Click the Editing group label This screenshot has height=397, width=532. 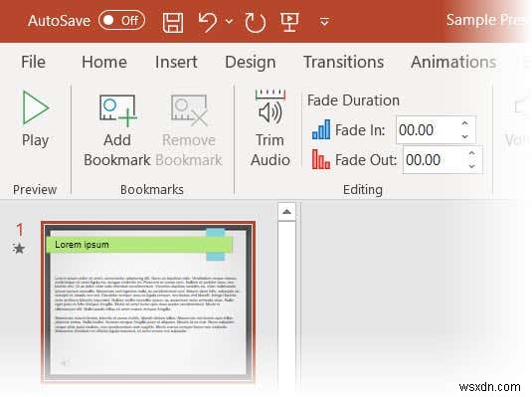coord(363,190)
